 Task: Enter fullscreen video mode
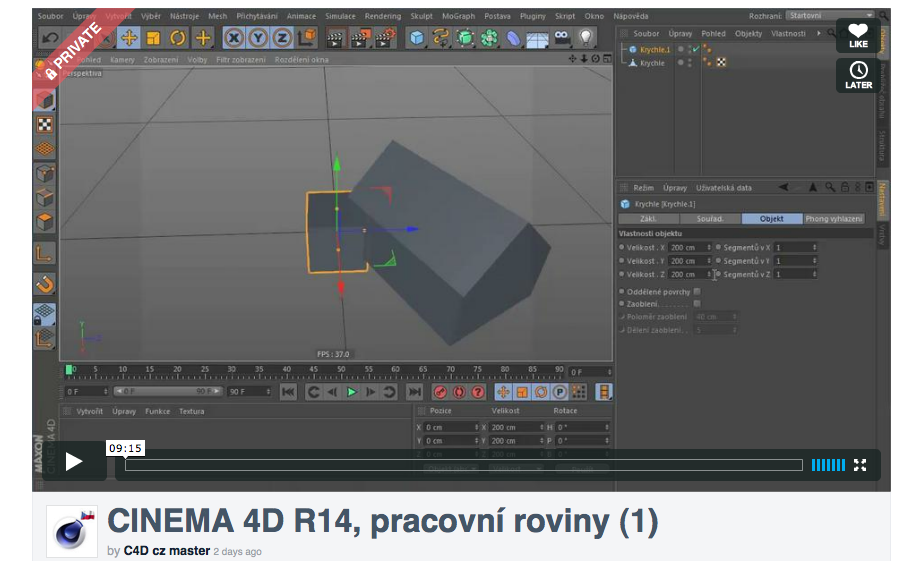point(860,465)
